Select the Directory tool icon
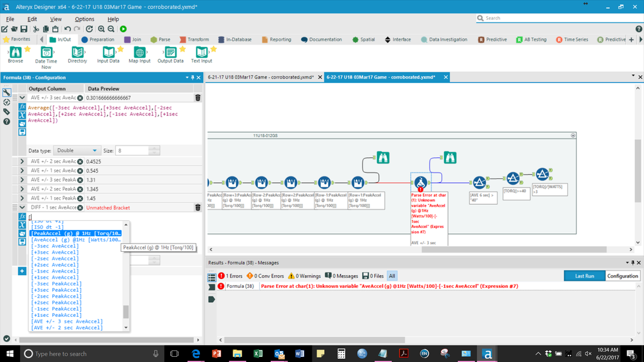The height and width of the screenshot is (362, 644). click(77, 52)
